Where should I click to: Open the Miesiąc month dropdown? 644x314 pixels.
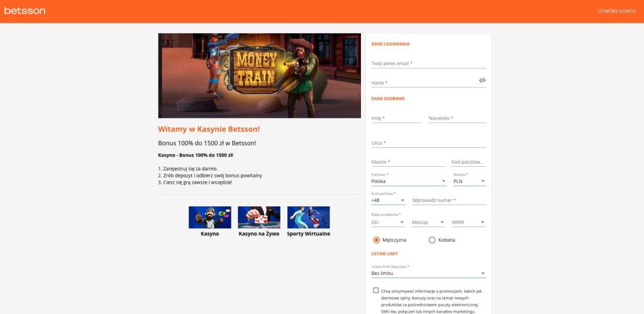(428, 222)
